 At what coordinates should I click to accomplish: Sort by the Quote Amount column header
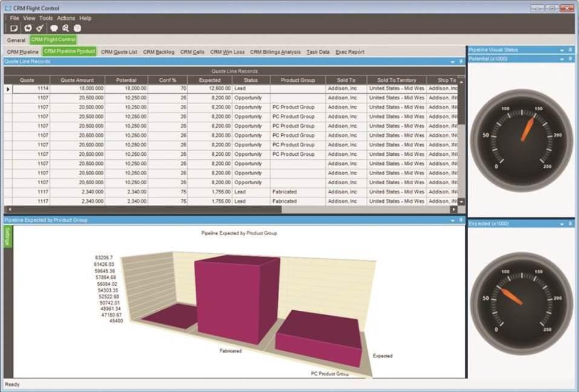[77, 80]
